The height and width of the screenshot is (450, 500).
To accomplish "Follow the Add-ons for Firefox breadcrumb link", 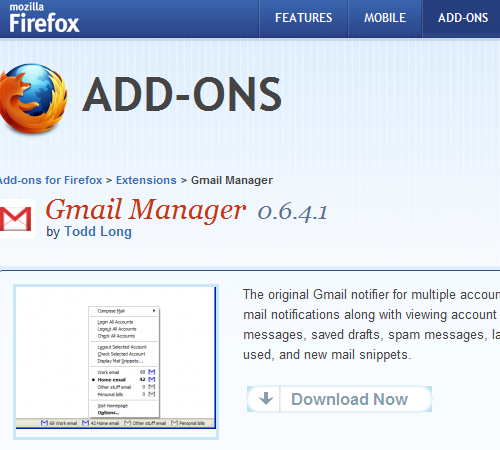I will (x=51, y=180).
